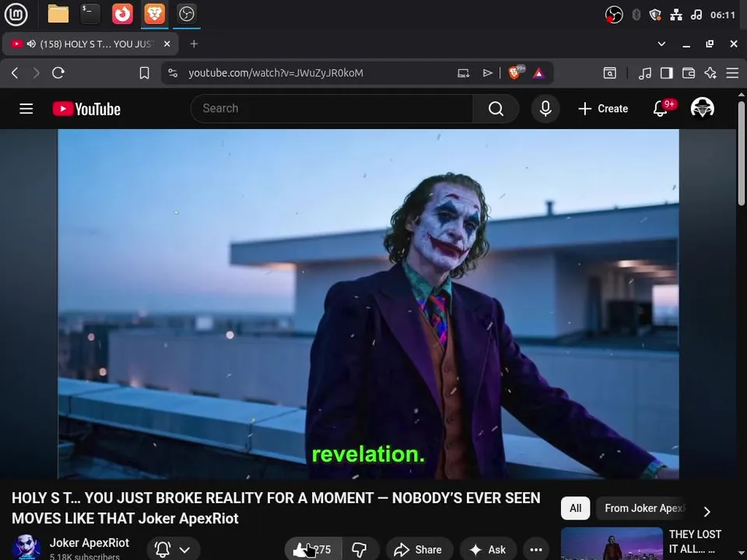
Task: Open Leo AI assistant icon
Action: (710, 73)
